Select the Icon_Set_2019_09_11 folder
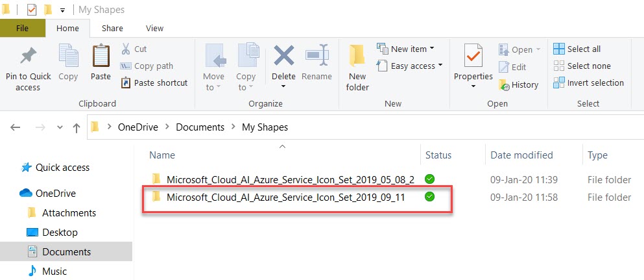 click(285, 198)
